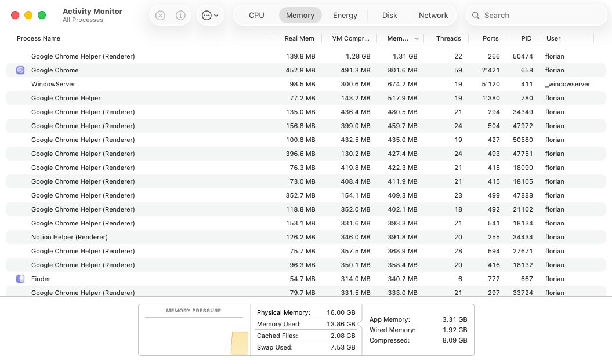Select the Memory tab
Viewport: 612px width, 364px height.
tap(300, 15)
